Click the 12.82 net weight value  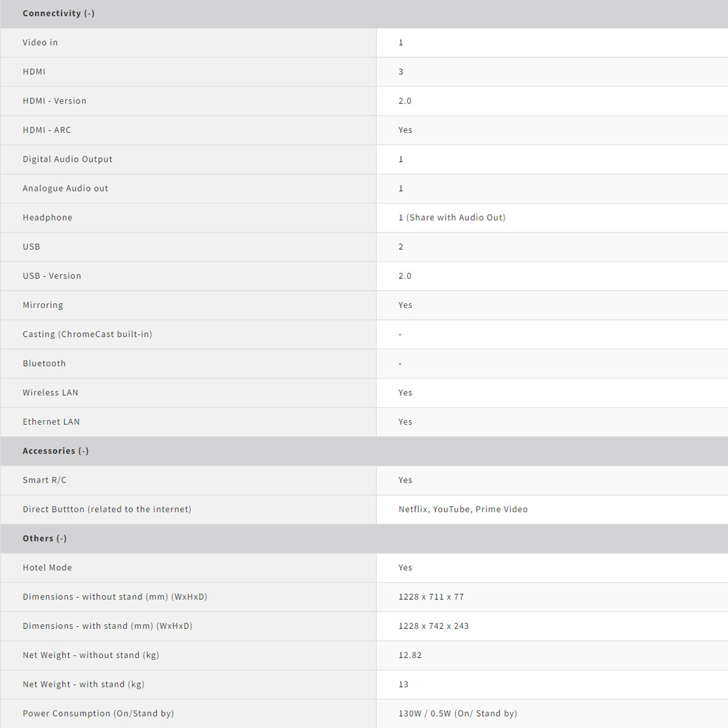[x=410, y=655]
